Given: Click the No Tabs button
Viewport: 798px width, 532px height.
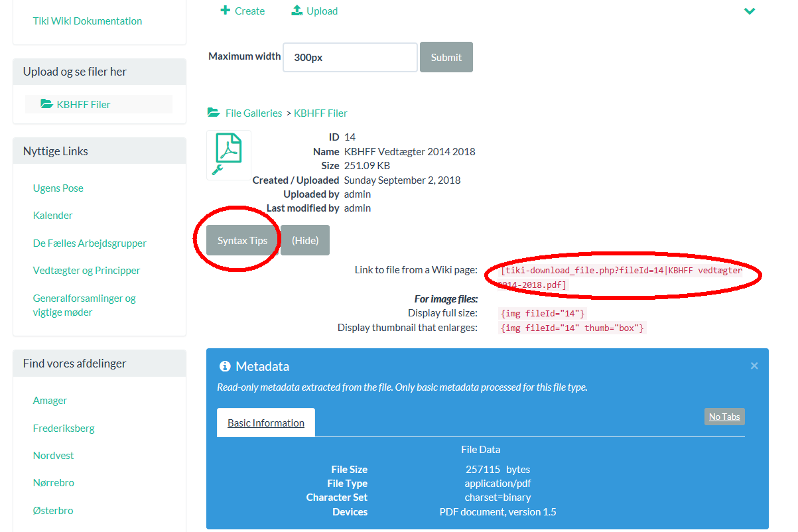Looking at the screenshot, I should [x=724, y=417].
